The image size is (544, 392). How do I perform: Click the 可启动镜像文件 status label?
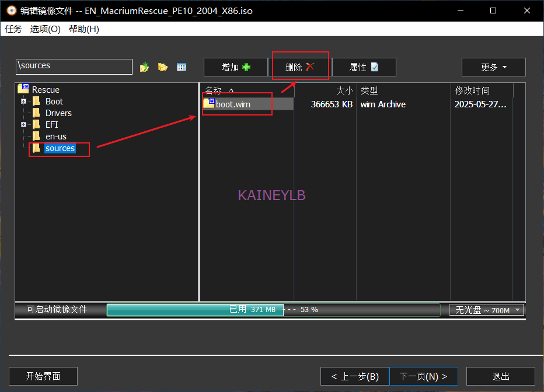57,309
